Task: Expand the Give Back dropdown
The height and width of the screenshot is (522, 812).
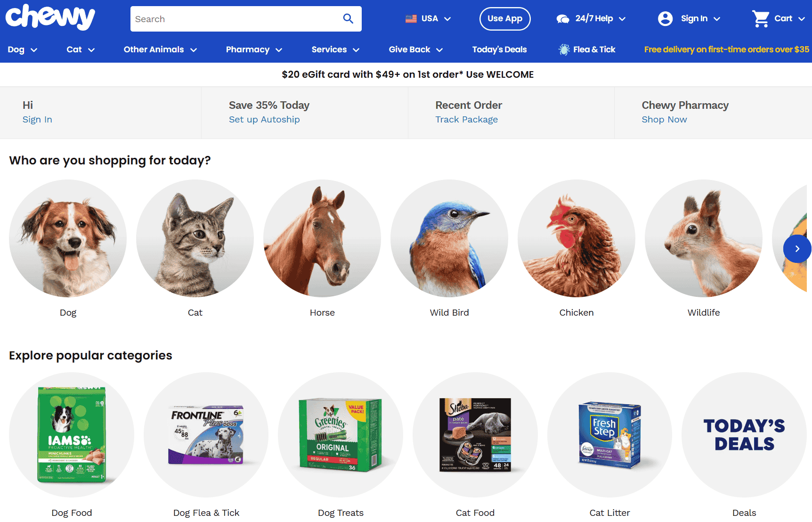Action: 415,49
